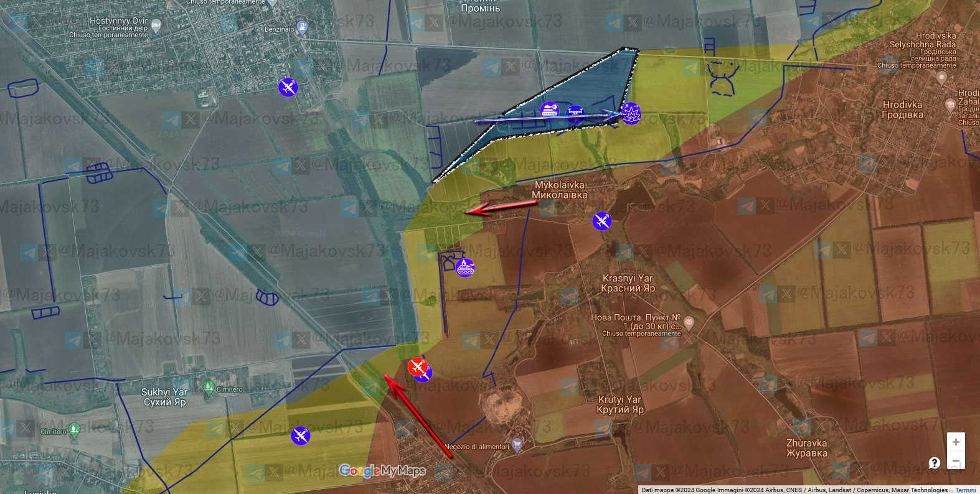Click the Mykolaivka town label
This screenshot has height=494, width=980.
(559, 190)
